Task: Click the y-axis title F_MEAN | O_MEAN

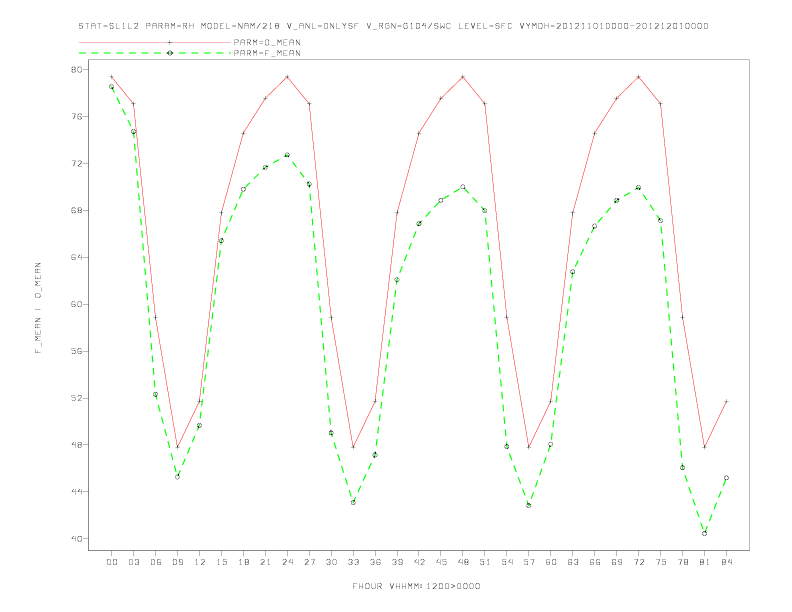Action: tap(38, 308)
